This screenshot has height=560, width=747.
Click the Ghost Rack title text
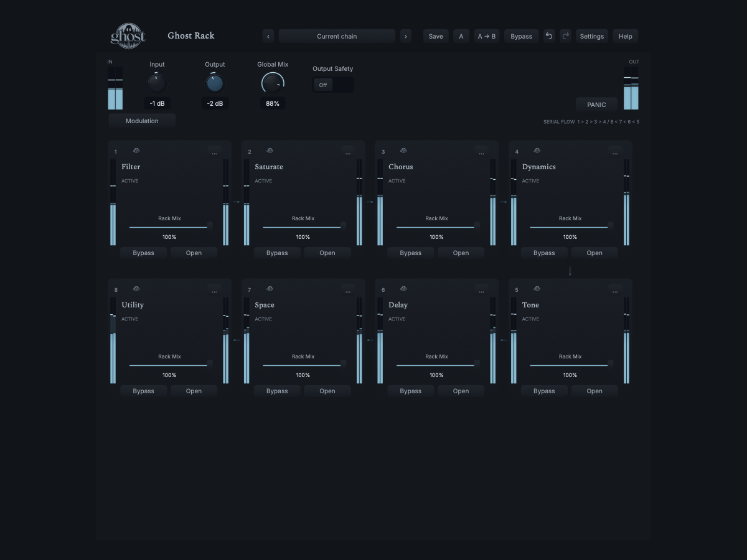(x=191, y=35)
